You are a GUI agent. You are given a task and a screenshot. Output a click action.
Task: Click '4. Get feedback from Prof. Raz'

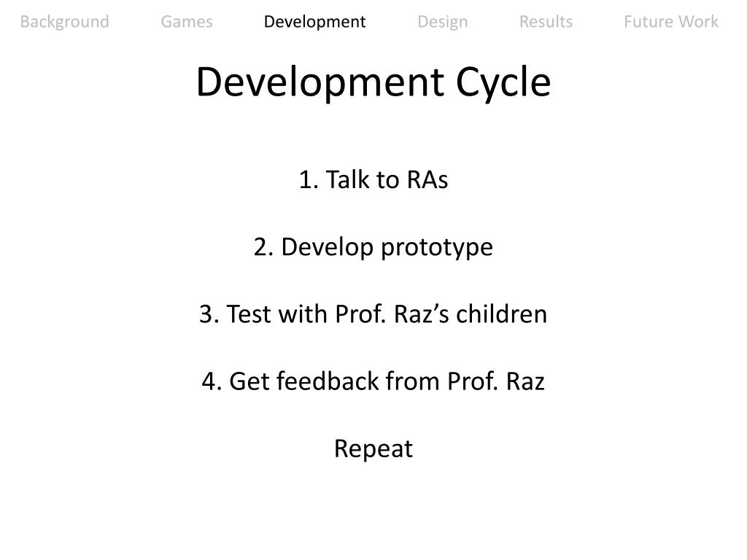pos(373,381)
